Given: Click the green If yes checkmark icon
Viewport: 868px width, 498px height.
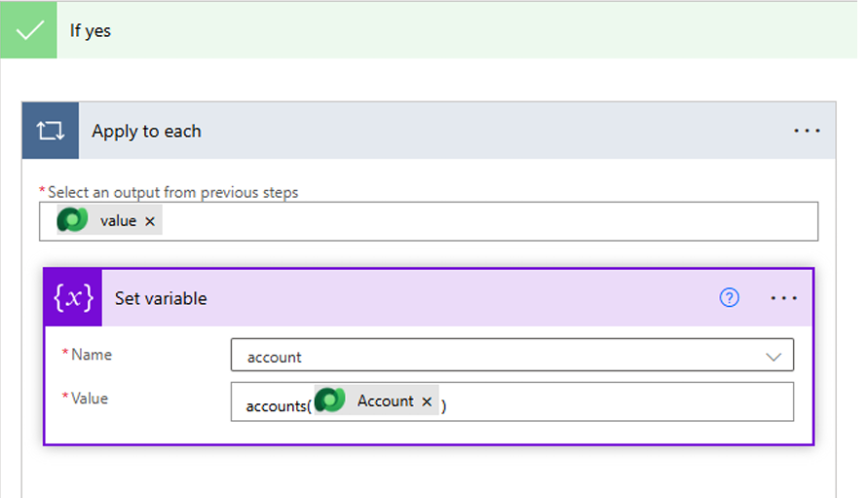Looking at the screenshot, I should tap(29, 30).
